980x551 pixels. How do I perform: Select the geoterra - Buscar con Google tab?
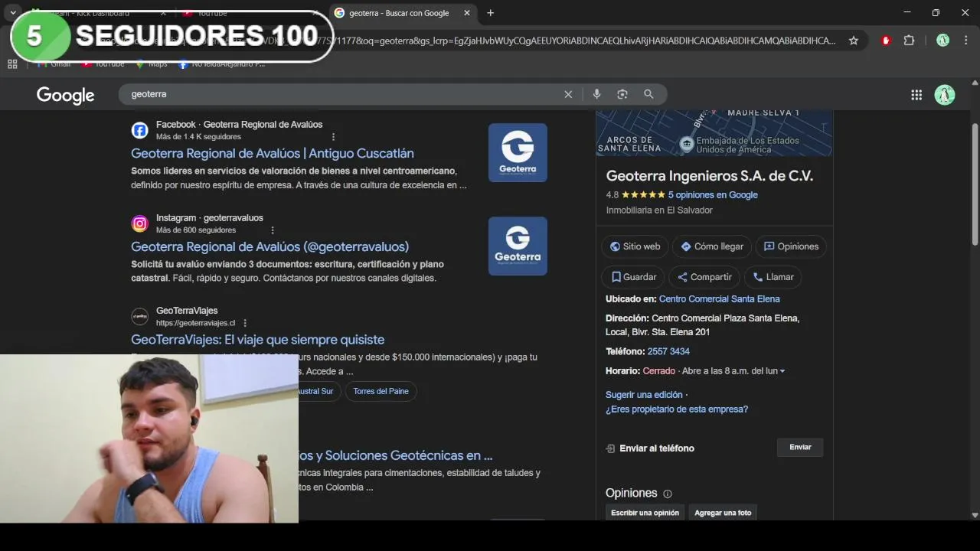coord(403,13)
